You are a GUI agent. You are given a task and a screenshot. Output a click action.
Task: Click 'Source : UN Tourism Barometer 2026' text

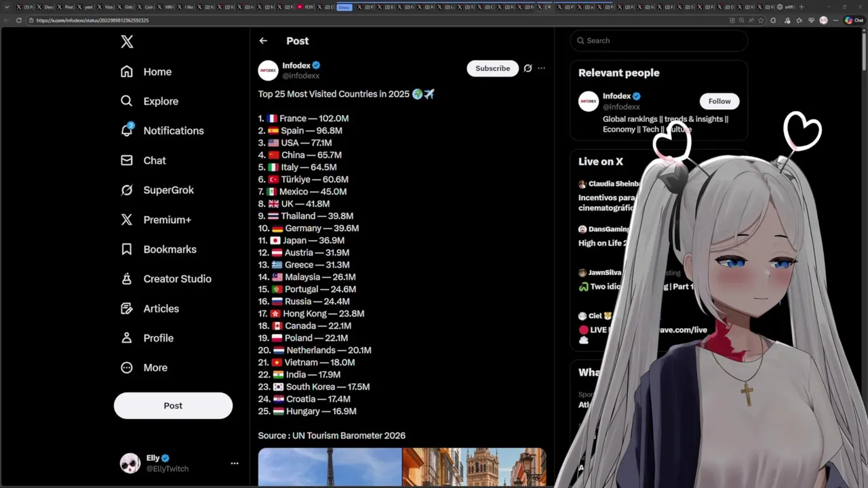point(332,436)
